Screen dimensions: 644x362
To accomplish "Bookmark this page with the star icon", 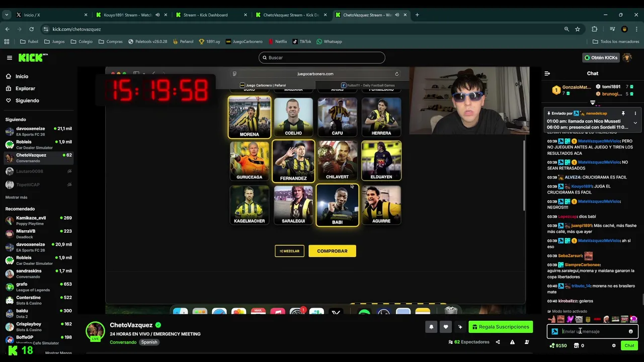I will coord(578,29).
